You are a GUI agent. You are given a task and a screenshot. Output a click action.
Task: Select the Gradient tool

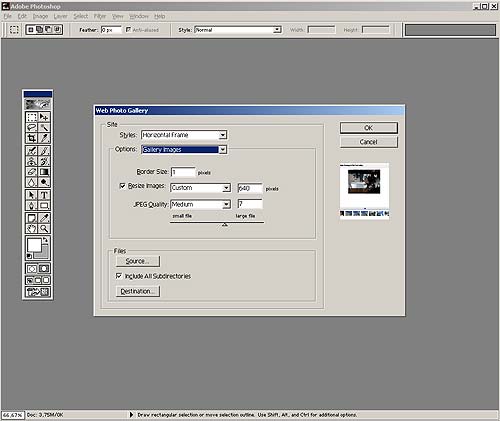[x=44, y=172]
